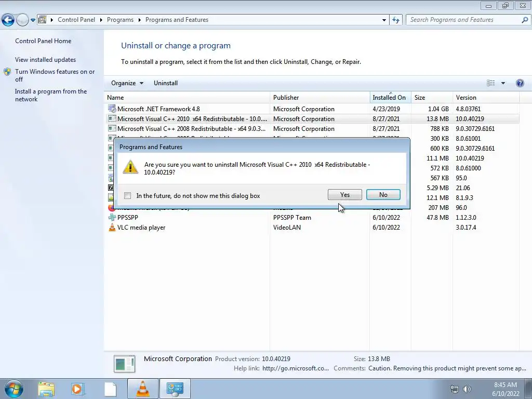Click the search magnifier icon

tap(525, 20)
